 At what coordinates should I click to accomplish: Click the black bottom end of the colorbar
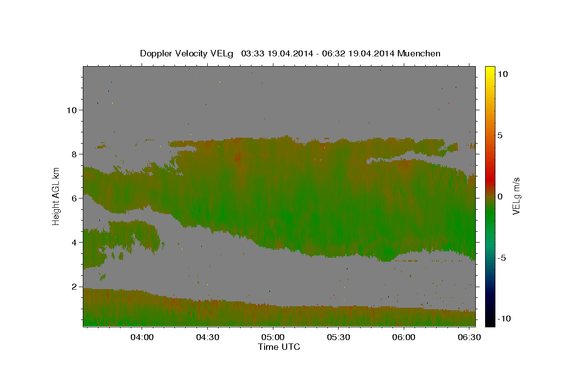[x=490, y=322]
